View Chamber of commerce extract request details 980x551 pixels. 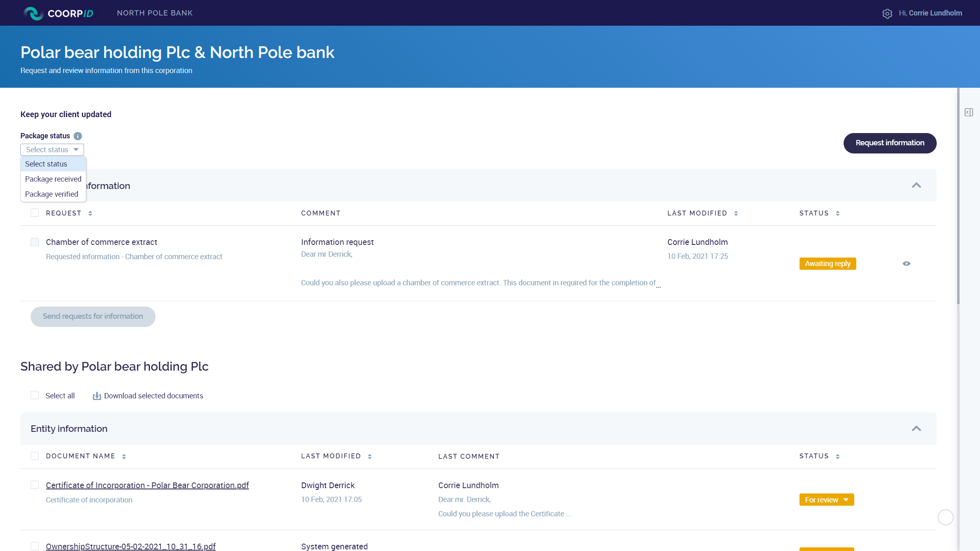pyautogui.click(x=906, y=264)
